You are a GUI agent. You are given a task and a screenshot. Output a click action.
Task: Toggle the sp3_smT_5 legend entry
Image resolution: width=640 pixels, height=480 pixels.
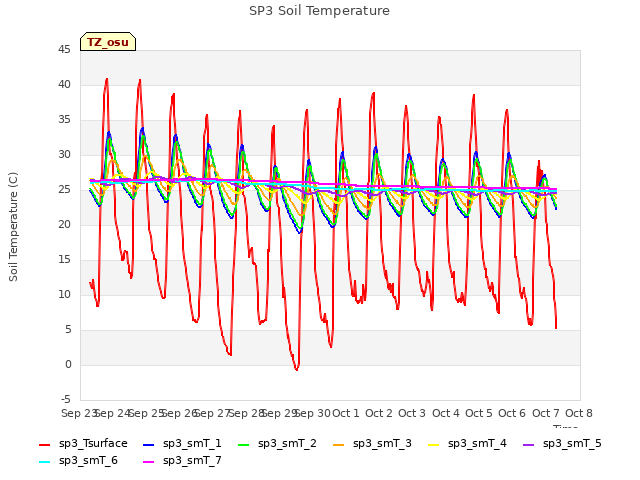[562, 443]
